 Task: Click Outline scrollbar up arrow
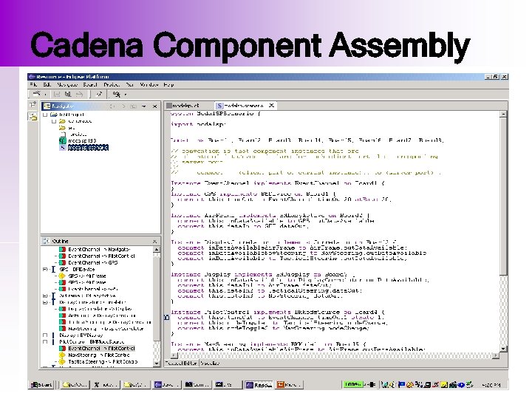click(157, 250)
